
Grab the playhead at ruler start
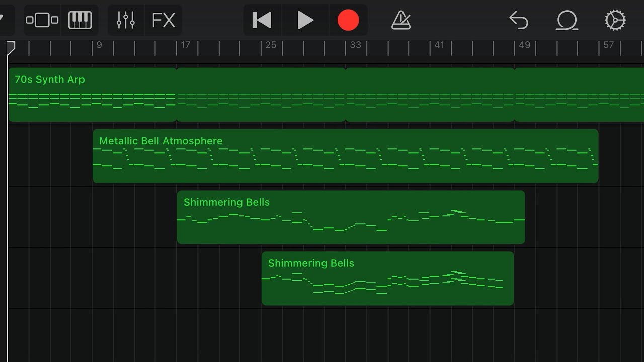(x=11, y=48)
